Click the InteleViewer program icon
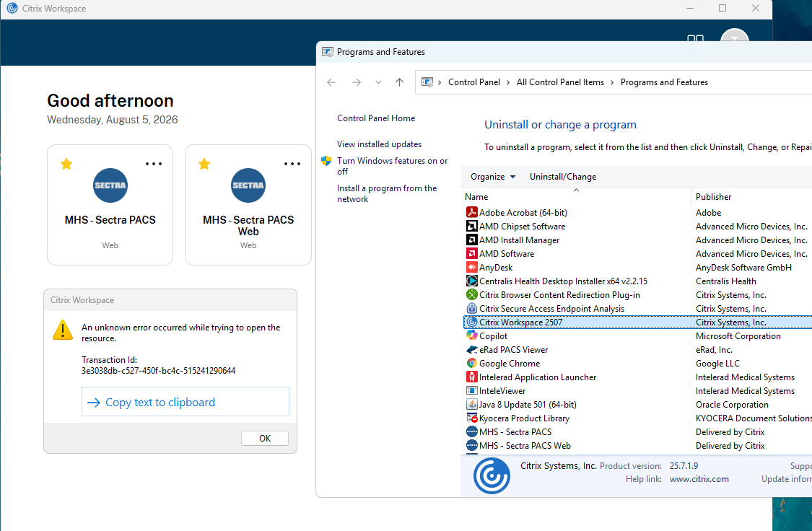 tap(471, 391)
